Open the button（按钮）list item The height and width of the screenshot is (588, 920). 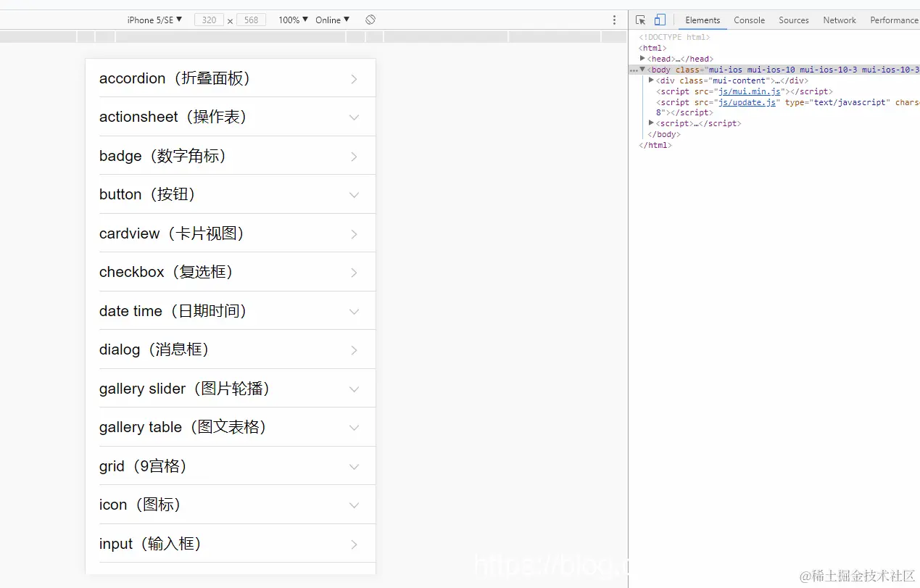click(231, 194)
